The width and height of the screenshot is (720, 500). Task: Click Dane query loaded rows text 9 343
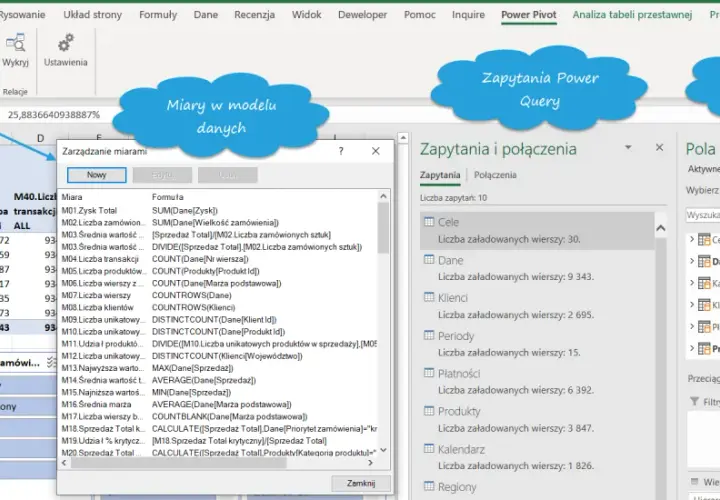tap(516, 277)
